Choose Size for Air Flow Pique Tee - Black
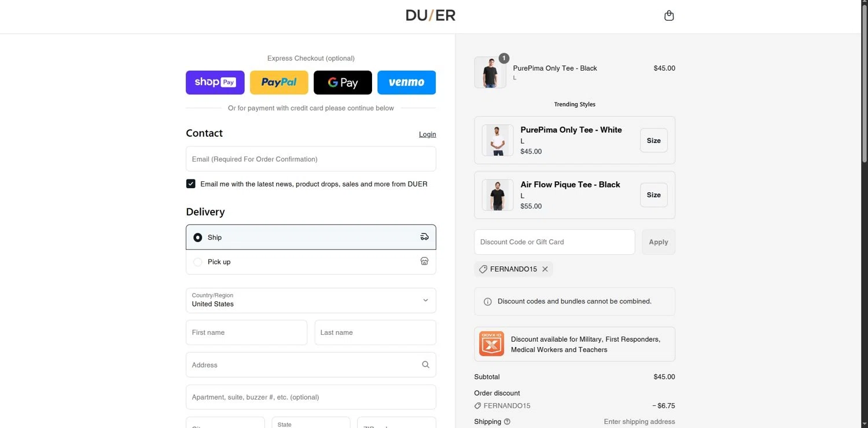The height and width of the screenshot is (428, 868). click(x=654, y=195)
